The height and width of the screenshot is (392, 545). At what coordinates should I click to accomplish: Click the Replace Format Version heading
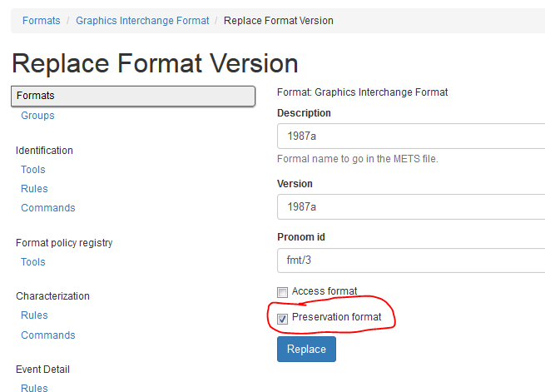click(155, 63)
